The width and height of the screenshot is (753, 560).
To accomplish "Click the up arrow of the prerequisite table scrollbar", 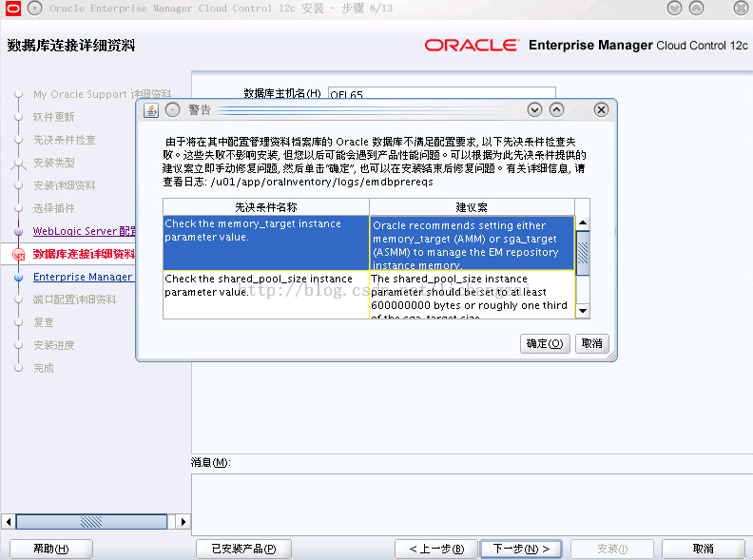I will (x=583, y=222).
